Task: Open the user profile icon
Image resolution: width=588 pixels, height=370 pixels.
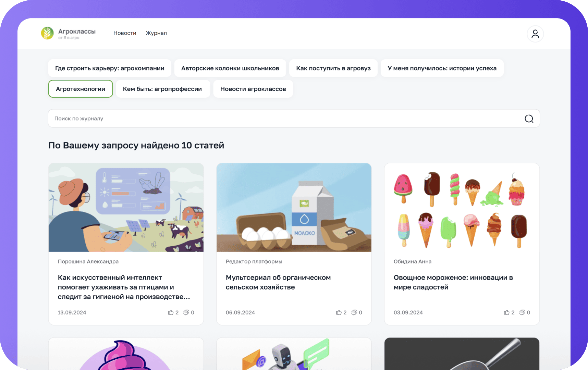Action: point(535,34)
